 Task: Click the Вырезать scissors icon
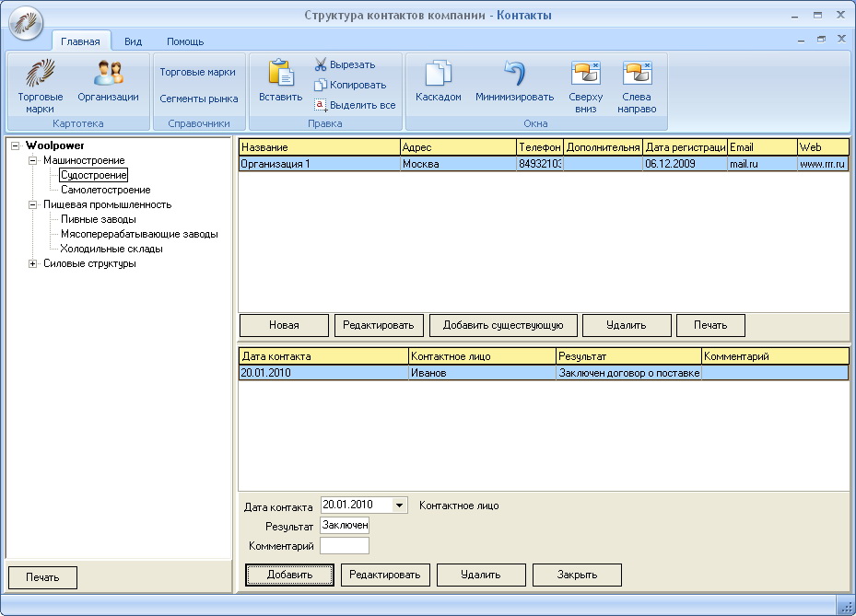(x=321, y=65)
